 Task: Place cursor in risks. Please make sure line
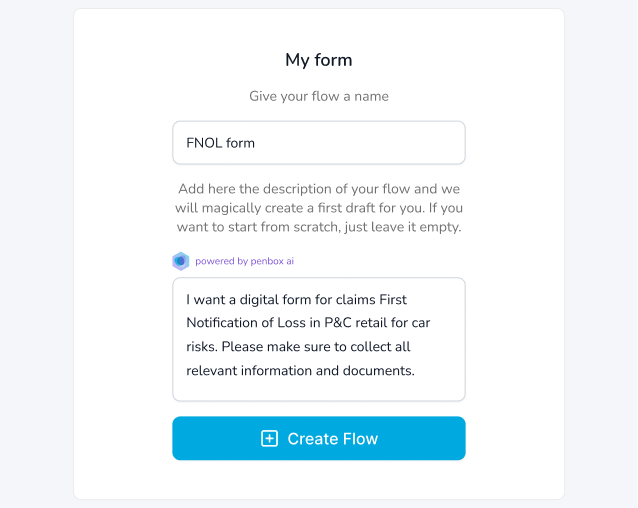coord(298,347)
